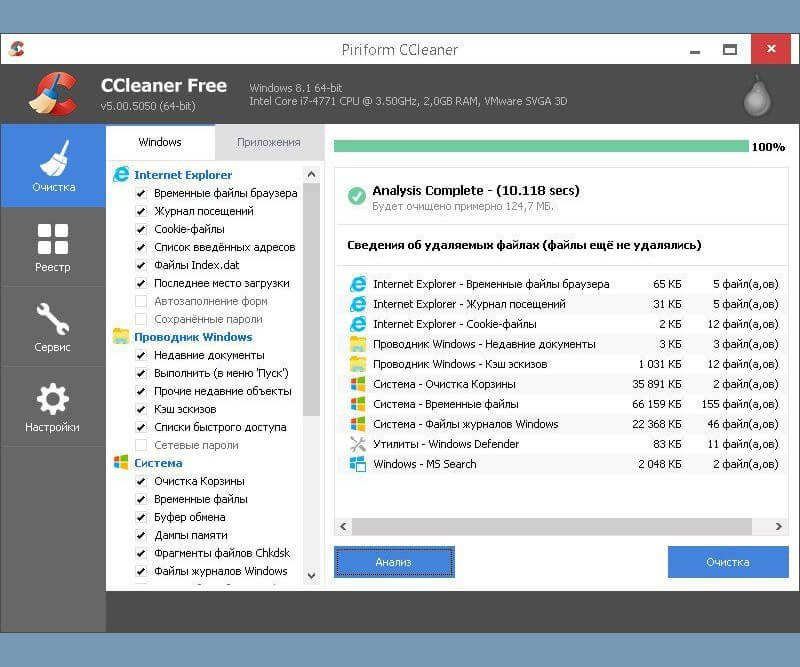
Task: Enable Сетевые пароли checkbox
Action: point(141,445)
